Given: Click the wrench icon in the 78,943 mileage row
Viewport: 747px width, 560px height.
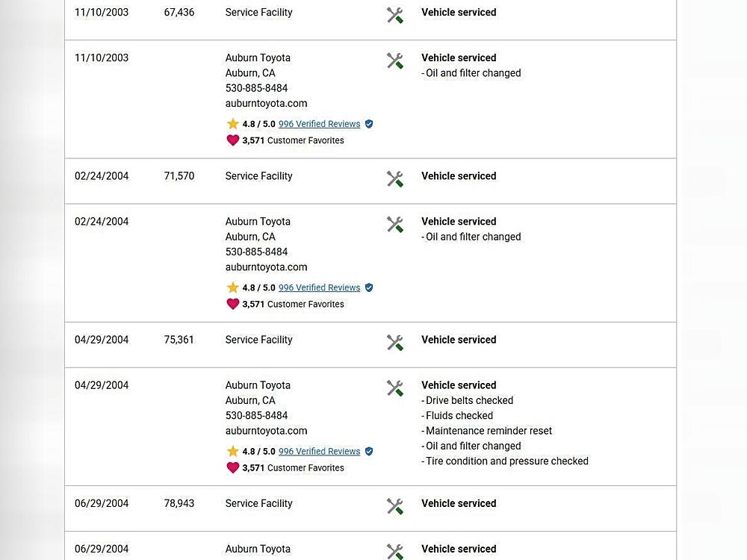Looking at the screenshot, I should tap(394, 505).
